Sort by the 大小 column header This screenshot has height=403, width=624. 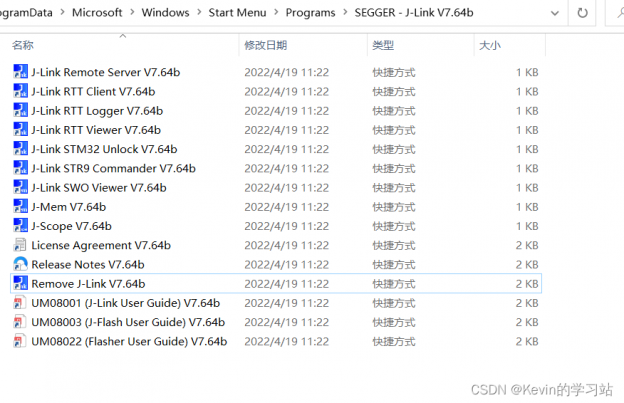[490, 46]
